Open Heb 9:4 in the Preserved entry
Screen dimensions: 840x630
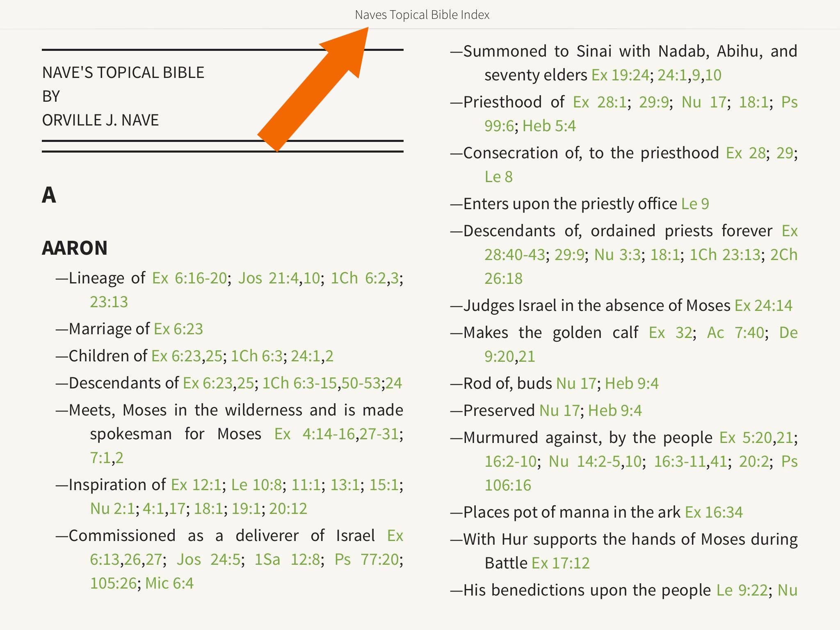pyautogui.click(x=615, y=411)
